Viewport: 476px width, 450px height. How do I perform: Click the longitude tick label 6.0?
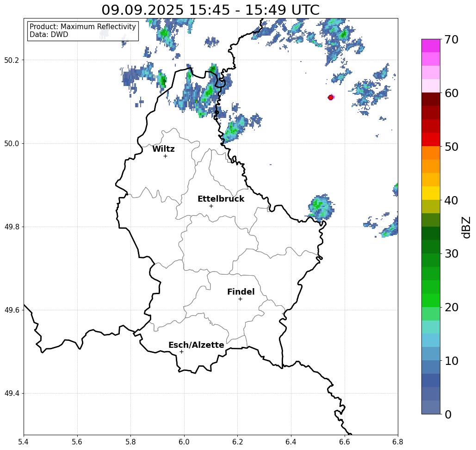point(184,442)
